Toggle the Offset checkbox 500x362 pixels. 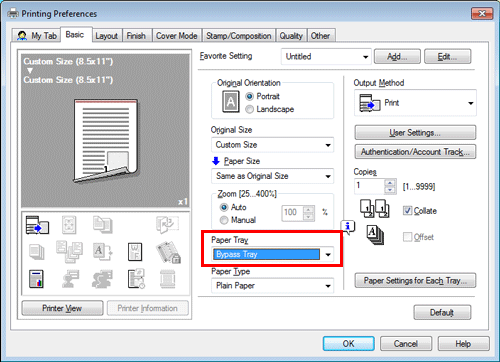[x=407, y=237]
